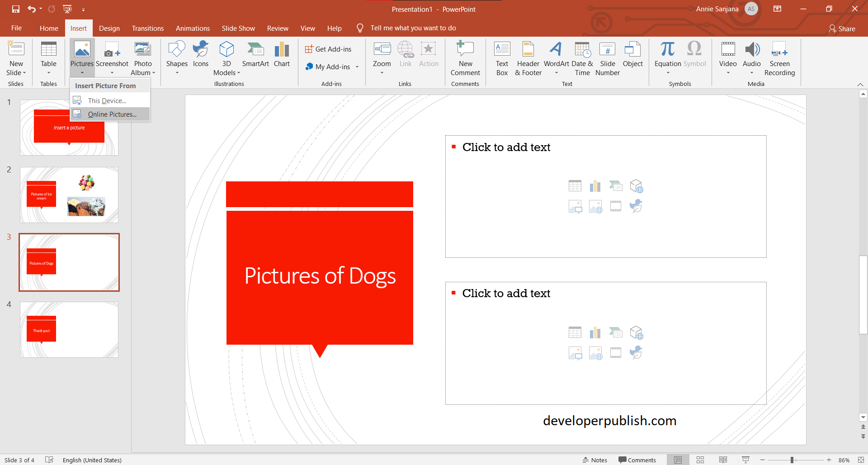Start a Screen Recording
Image resolution: width=868 pixels, height=465 pixels.
point(779,58)
